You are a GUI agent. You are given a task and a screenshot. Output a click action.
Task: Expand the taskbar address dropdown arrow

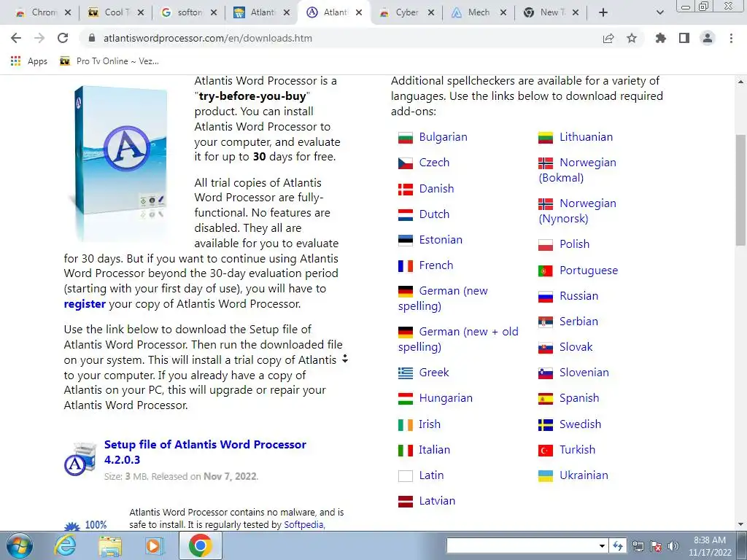pos(602,545)
